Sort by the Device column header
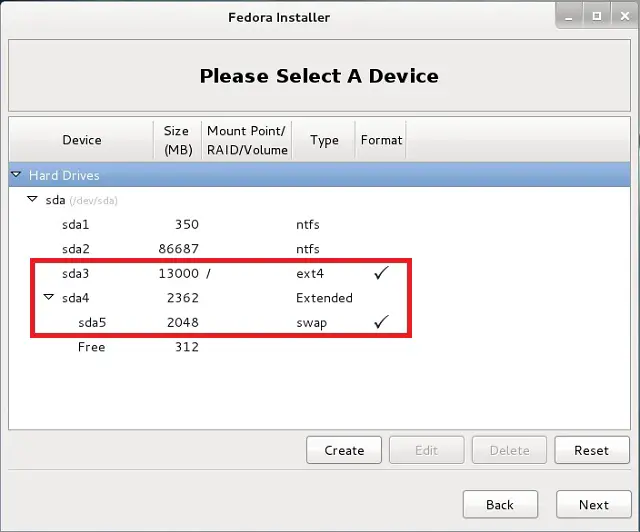This screenshot has height=532, width=640. [x=82, y=140]
